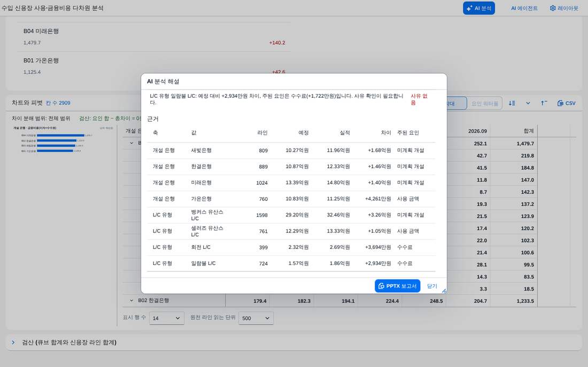Open the chevron dropdown next to sort icon
The width and height of the screenshot is (588, 367).
tap(528, 103)
